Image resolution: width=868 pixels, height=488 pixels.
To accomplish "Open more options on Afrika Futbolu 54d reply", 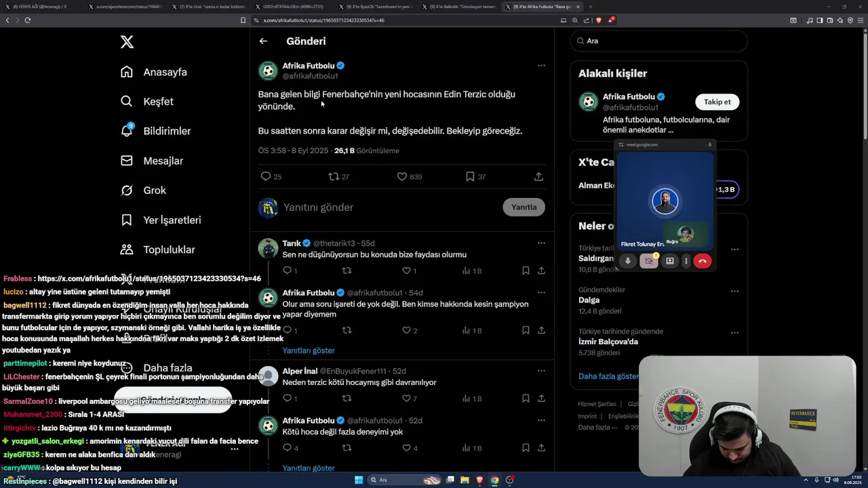I will (x=541, y=292).
